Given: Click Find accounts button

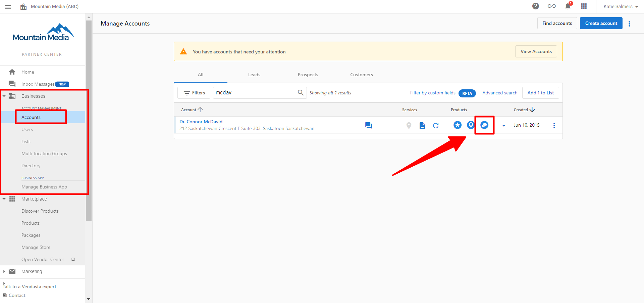Looking at the screenshot, I should pos(557,23).
